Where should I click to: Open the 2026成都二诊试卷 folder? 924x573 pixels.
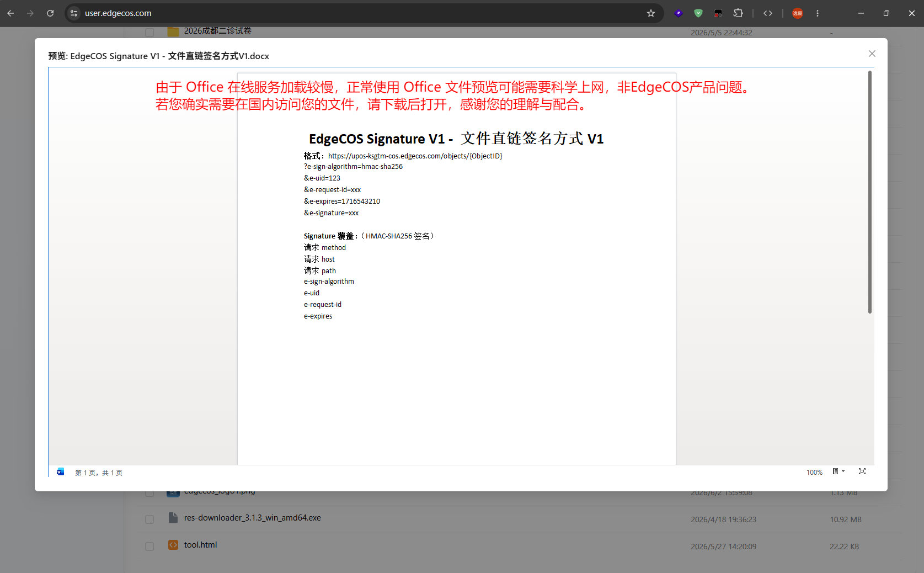coord(217,31)
